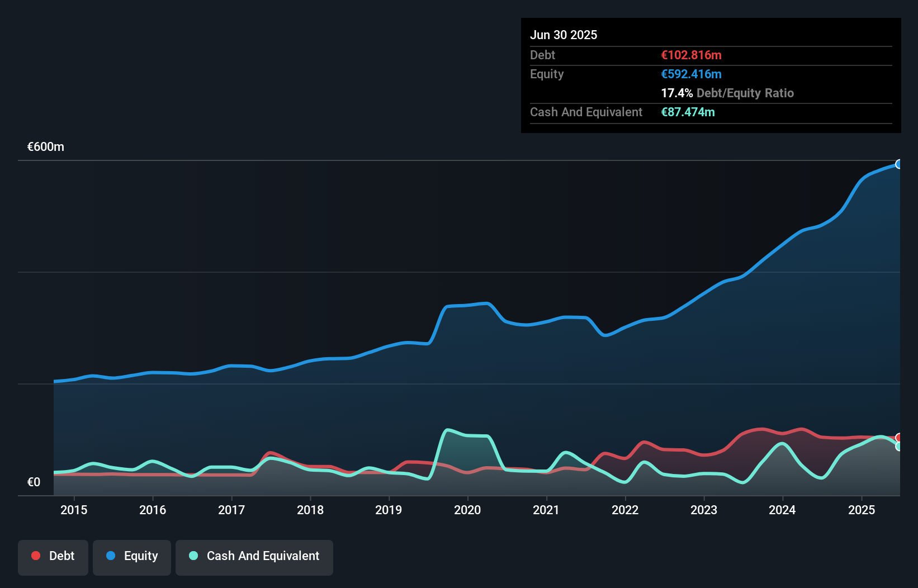Click the Jun 30 2025 tooltip date
This screenshot has height=588, width=918.
pyautogui.click(x=564, y=35)
